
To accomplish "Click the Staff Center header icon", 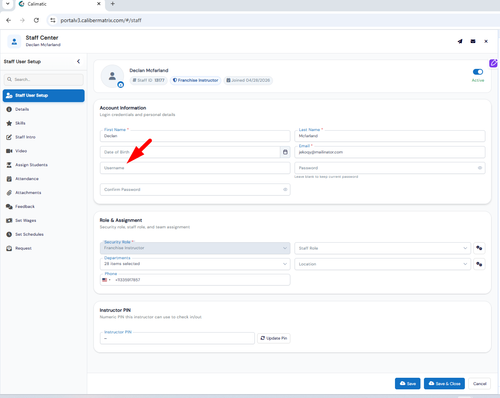I will click(x=14, y=41).
